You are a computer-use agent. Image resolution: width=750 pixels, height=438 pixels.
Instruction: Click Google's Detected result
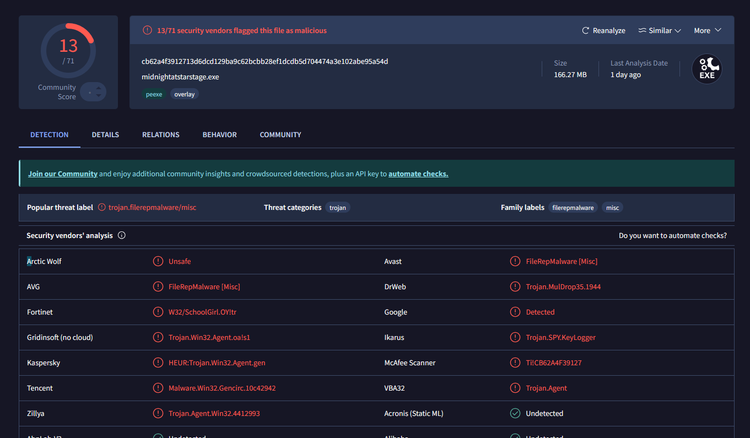[x=540, y=312]
